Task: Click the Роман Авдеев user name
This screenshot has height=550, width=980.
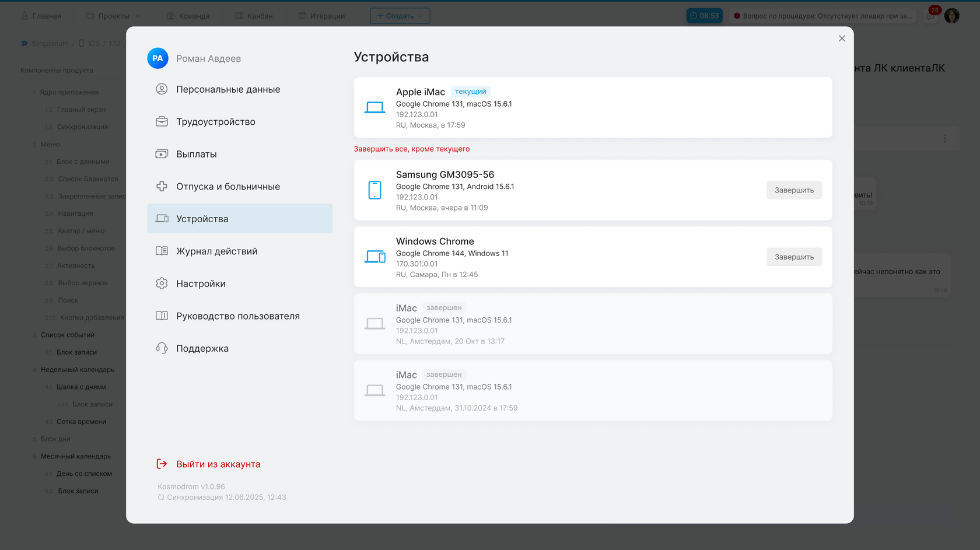Action: point(209,58)
